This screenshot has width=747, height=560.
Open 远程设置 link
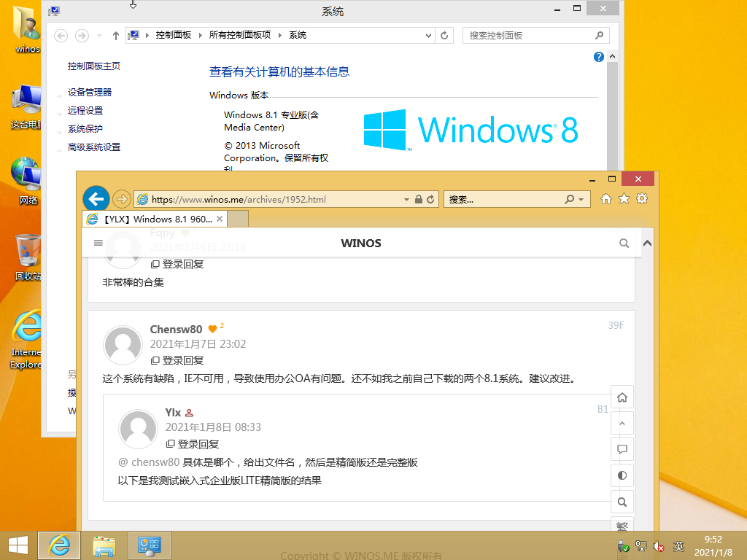pos(85,111)
